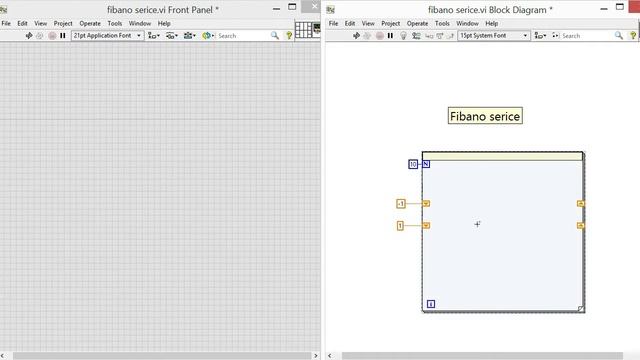
Task: Click Run Continuously in the Block Diagram toolbar
Action: 367,36
